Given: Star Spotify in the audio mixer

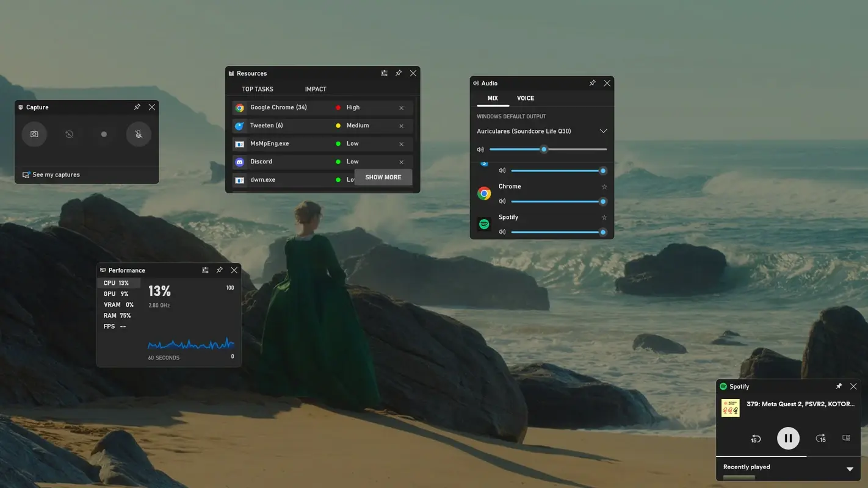Looking at the screenshot, I should [604, 217].
